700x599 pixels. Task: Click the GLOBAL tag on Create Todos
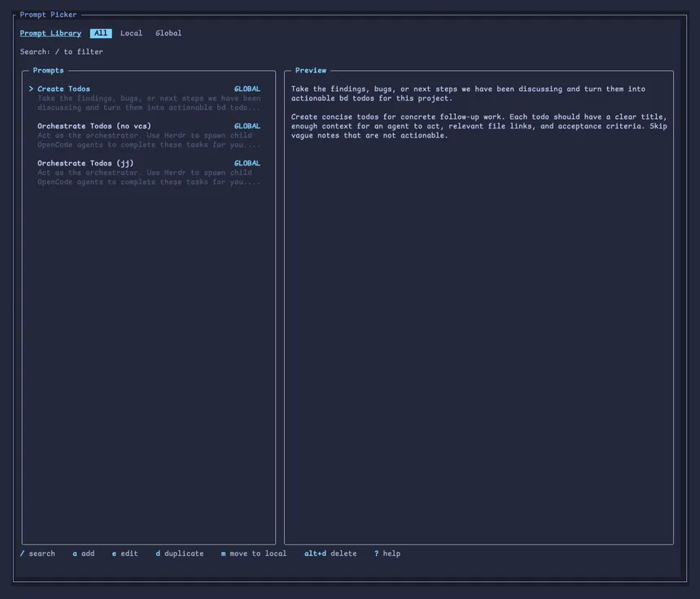pyautogui.click(x=247, y=89)
